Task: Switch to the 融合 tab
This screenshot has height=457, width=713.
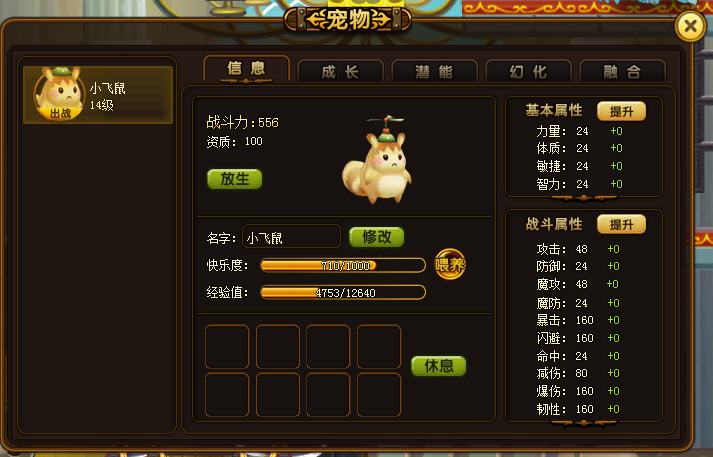Action: (623, 71)
